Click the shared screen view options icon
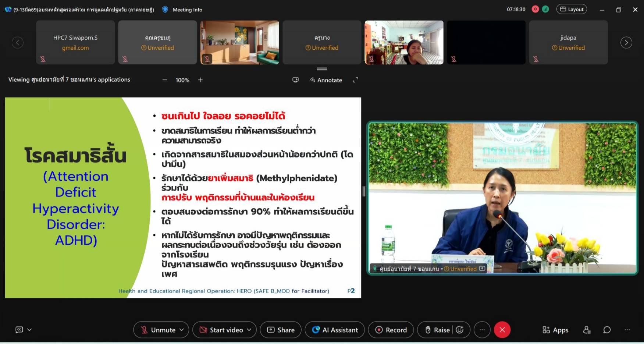This screenshot has height=344, width=644. point(295,80)
